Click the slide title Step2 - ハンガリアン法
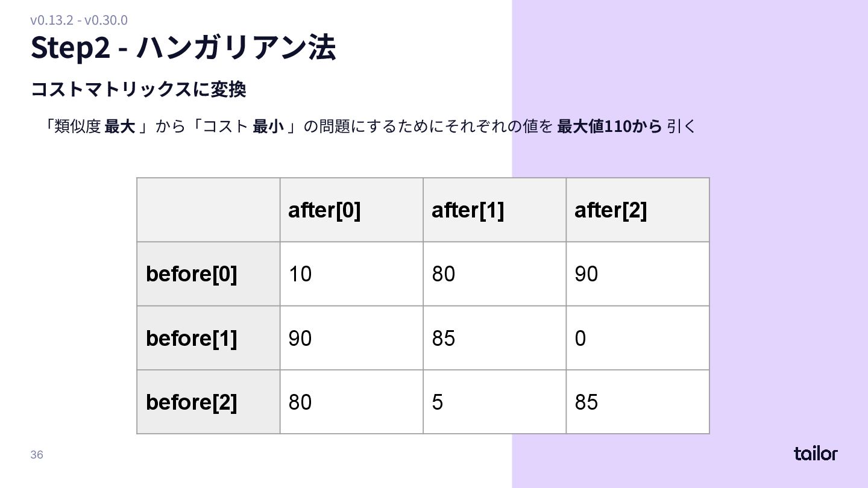 [183, 48]
